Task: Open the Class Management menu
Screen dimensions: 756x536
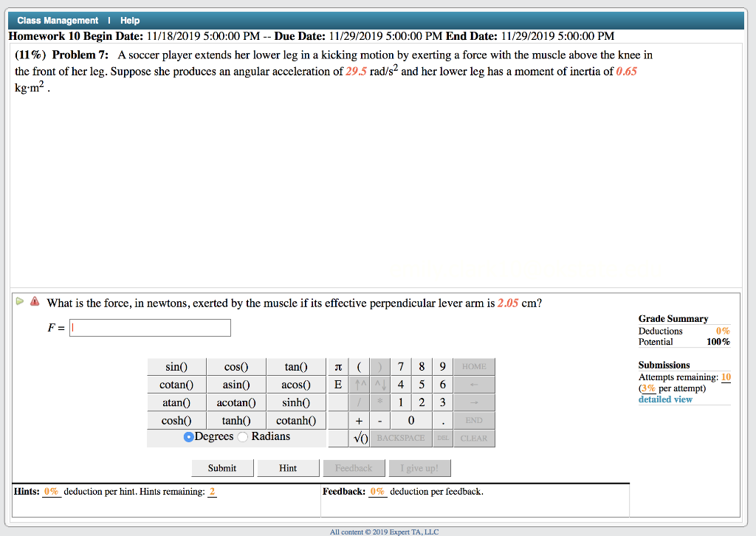Action: 58,20
